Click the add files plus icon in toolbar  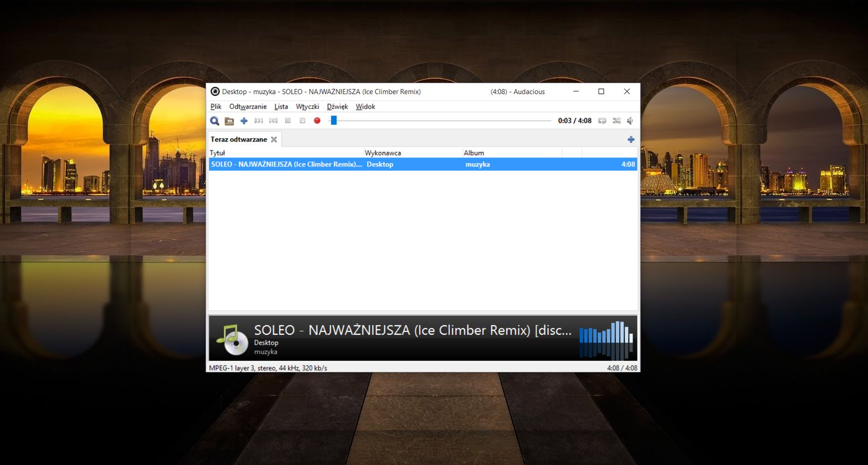244,121
